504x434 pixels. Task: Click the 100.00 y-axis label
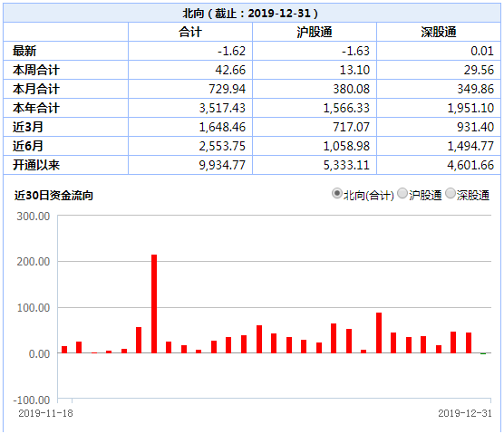(x=34, y=308)
